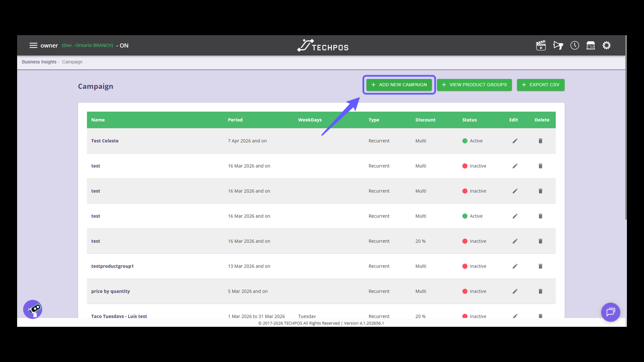Image resolution: width=644 pixels, height=362 pixels.
Task: Open the robot assistant bubble
Action: pyautogui.click(x=33, y=309)
